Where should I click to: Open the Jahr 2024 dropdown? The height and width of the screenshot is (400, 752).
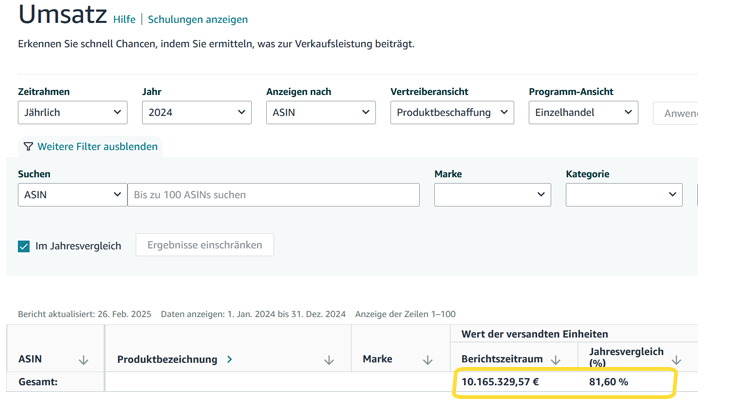pos(196,113)
